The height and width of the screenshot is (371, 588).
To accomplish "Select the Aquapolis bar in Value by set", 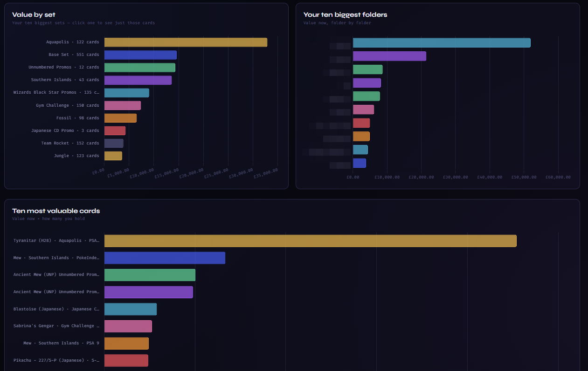I will (x=186, y=42).
